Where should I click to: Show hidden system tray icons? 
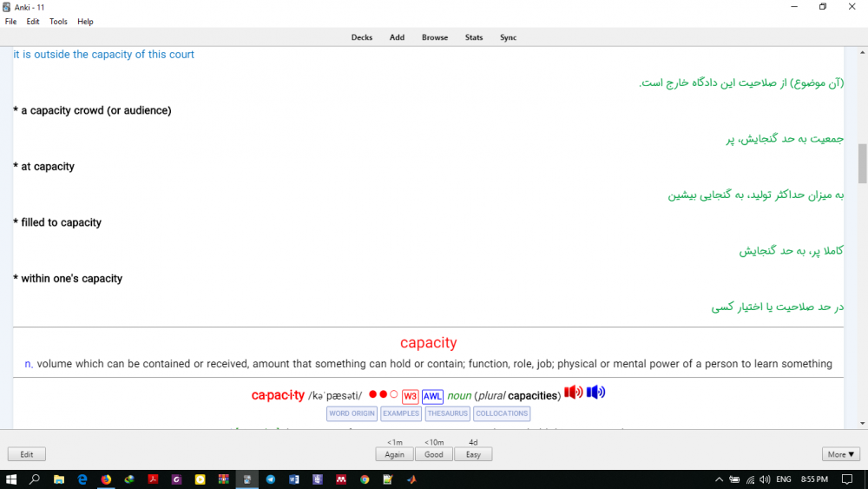[719, 479]
